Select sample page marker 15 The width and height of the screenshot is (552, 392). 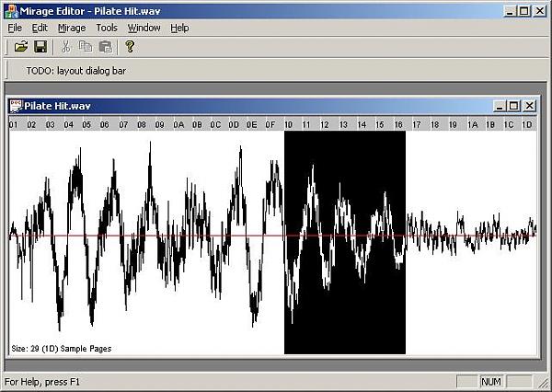380,124
